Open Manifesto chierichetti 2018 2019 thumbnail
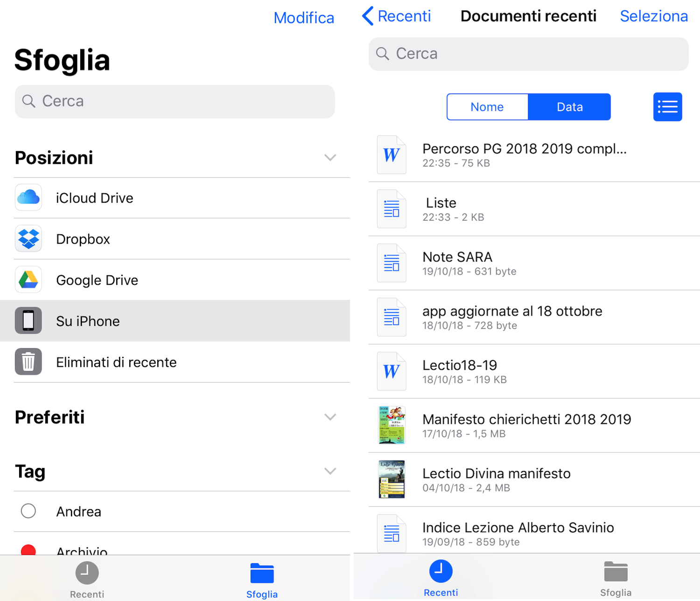Viewport: 700px width, 601px height. pos(392,426)
